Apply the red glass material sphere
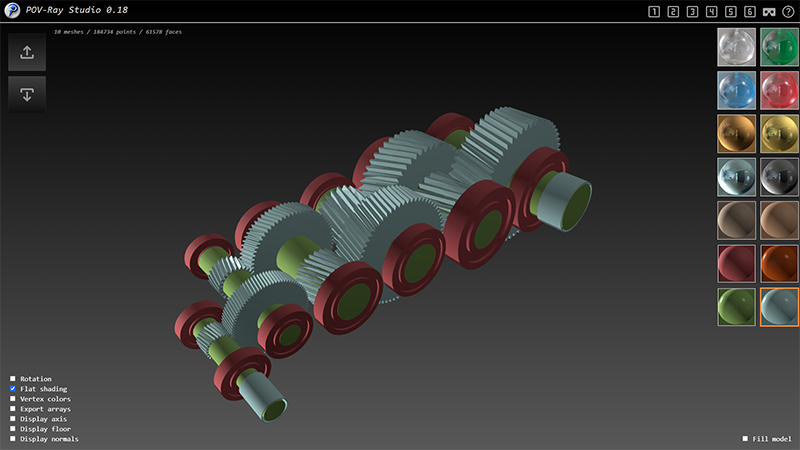 tap(779, 90)
